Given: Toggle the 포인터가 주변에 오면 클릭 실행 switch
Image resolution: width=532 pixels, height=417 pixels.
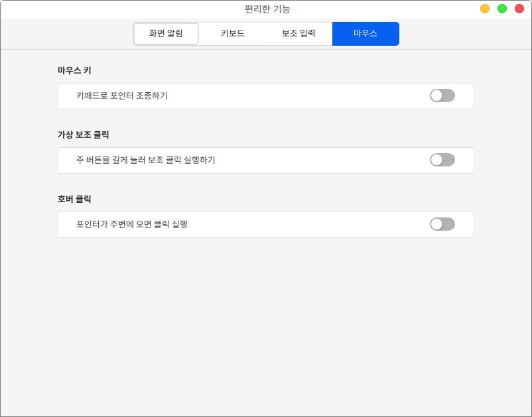Looking at the screenshot, I should pos(442,224).
